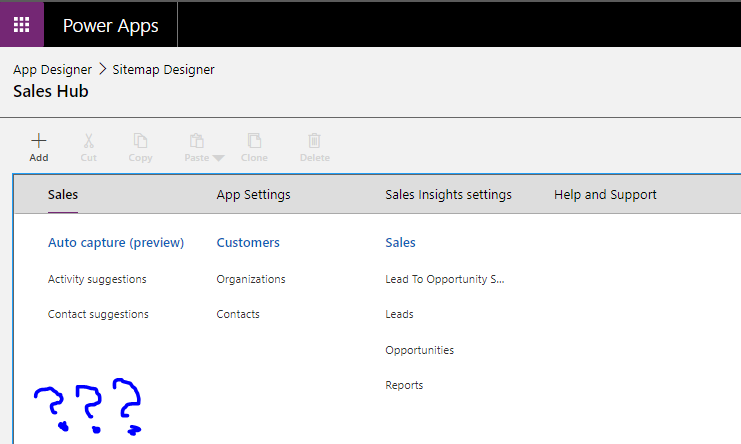Image resolution: width=741 pixels, height=444 pixels.
Task: Click the Paste clipboard icon
Action: coord(197,141)
